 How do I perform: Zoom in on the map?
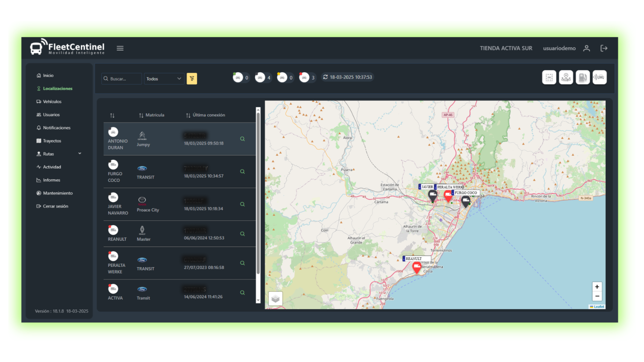click(597, 287)
